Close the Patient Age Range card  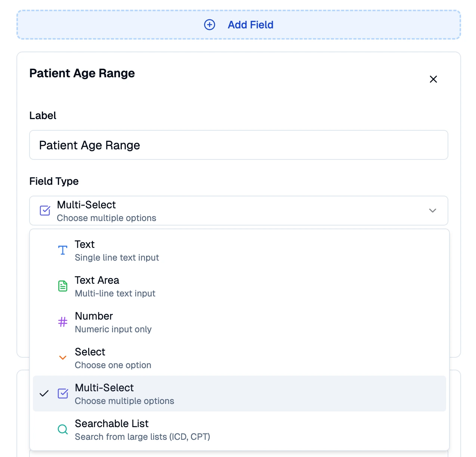(433, 79)
